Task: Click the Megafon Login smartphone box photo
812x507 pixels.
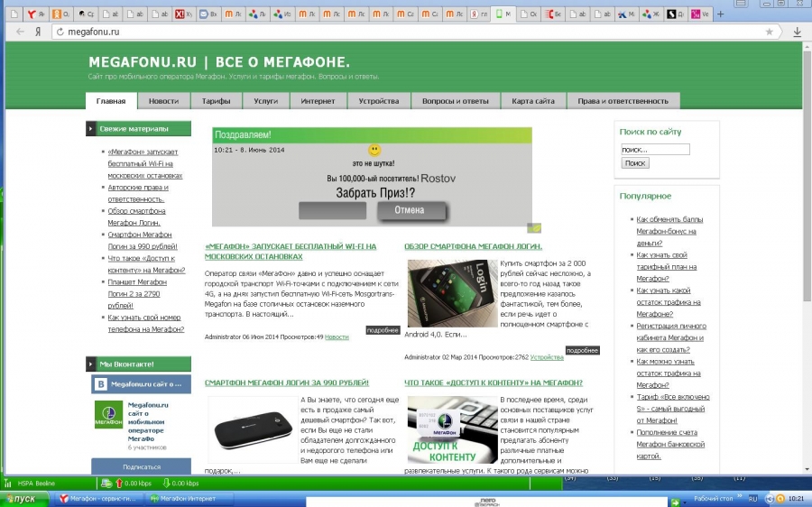Action: coord(453,293)
